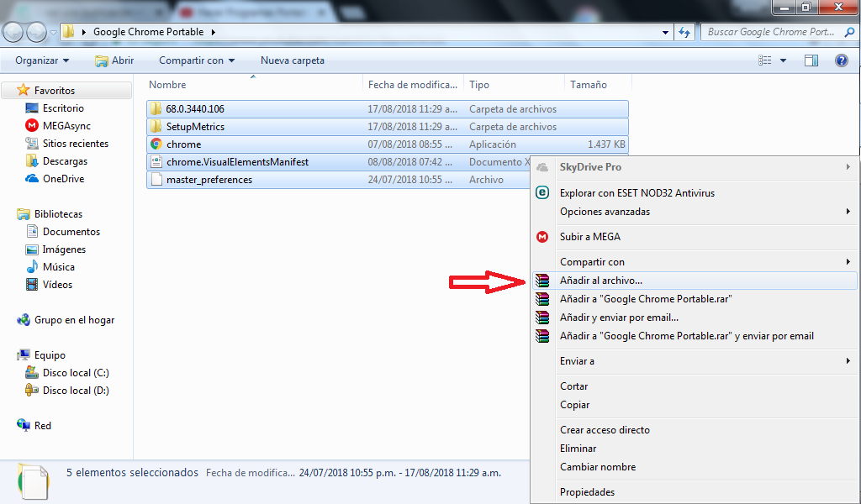Sort by Fecha de modifica... column header
The height and width of the screenshot is (504, 861).
(413, 85)
